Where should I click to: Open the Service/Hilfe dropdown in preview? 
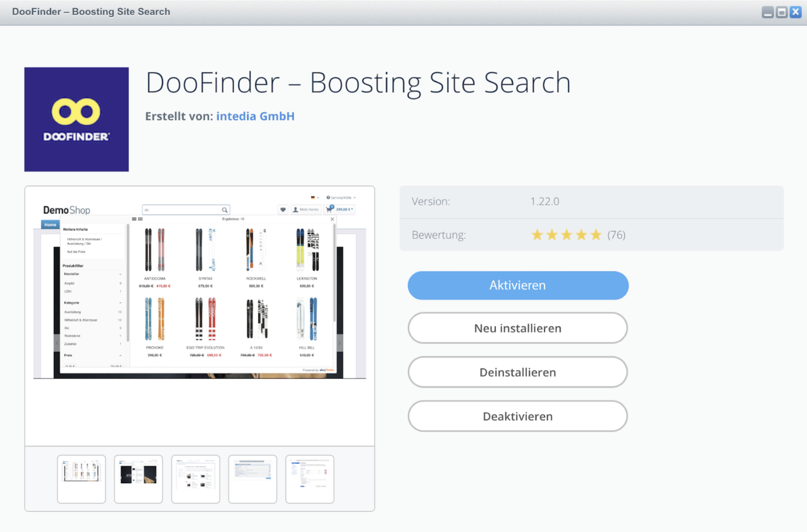point(341,198)
